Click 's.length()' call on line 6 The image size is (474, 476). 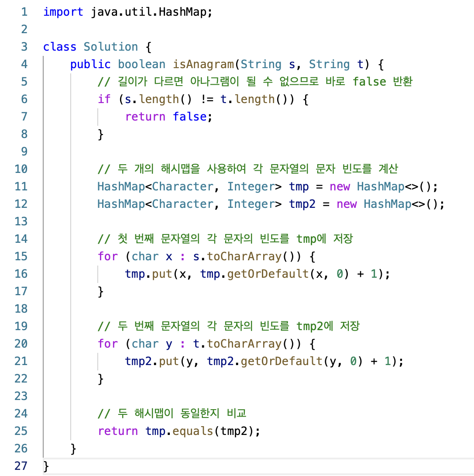point(158,99)
